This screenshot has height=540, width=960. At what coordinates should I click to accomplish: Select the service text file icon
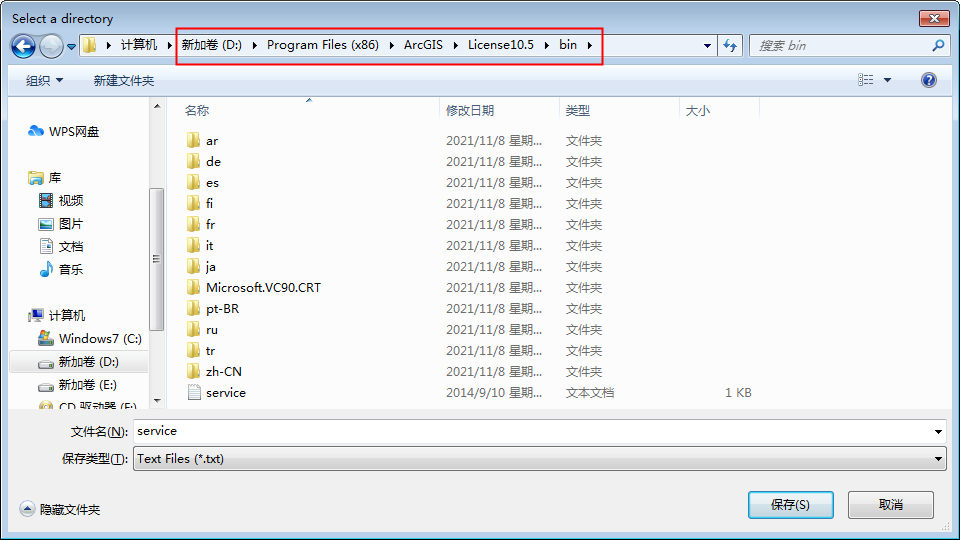[194, 392]
